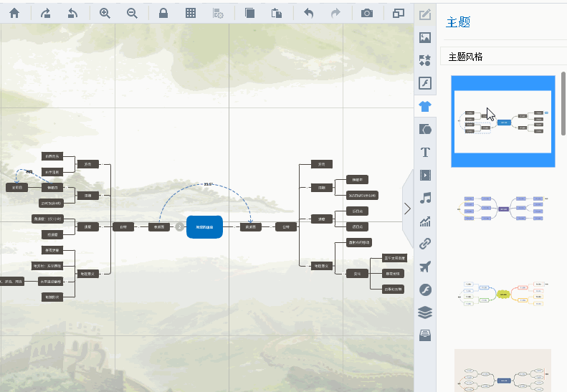Open the shapes and star symbols panel

[x=425, y=60]
